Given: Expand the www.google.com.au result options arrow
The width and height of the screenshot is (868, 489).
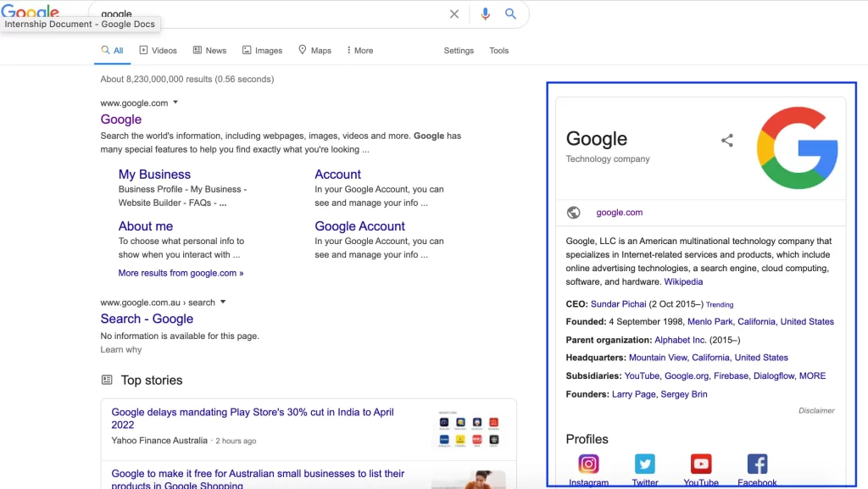Looking at the screenshot, I should coord(223,302).
